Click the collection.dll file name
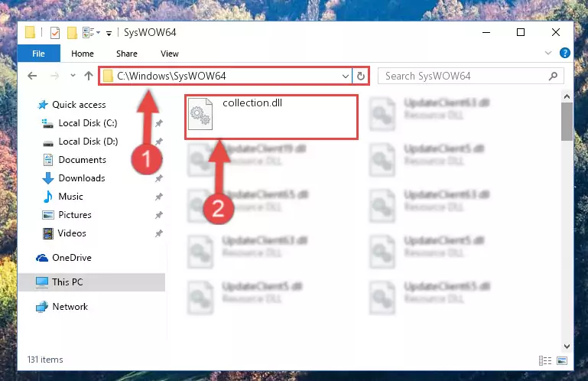 [x=252, y=103]
